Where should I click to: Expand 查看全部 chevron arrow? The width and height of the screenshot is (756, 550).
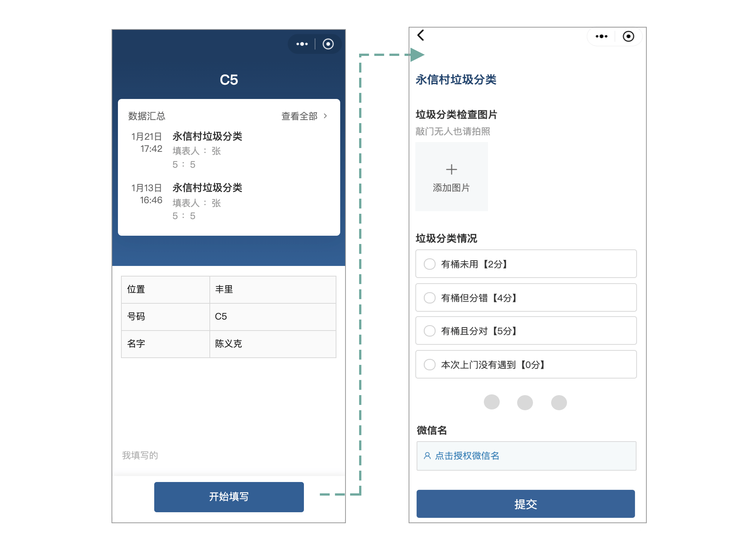(325, 116)
